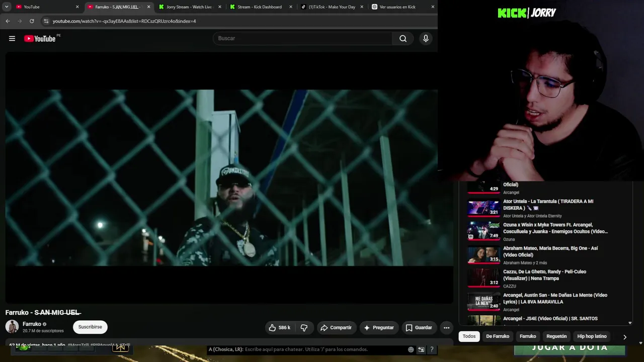Open Farruko channel avatar
644x362 pixels.
[x=12, y=327]
